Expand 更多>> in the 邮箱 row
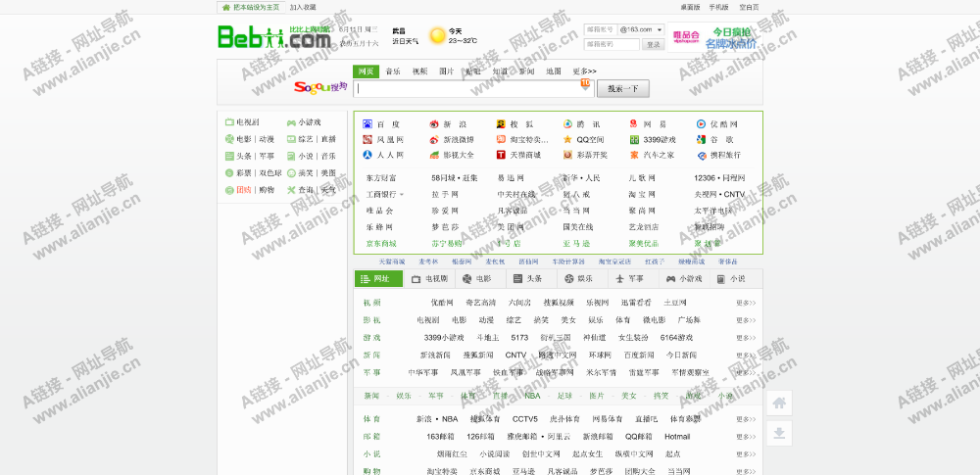Viewport: 980px width, 475px height. tap(746, 437)
